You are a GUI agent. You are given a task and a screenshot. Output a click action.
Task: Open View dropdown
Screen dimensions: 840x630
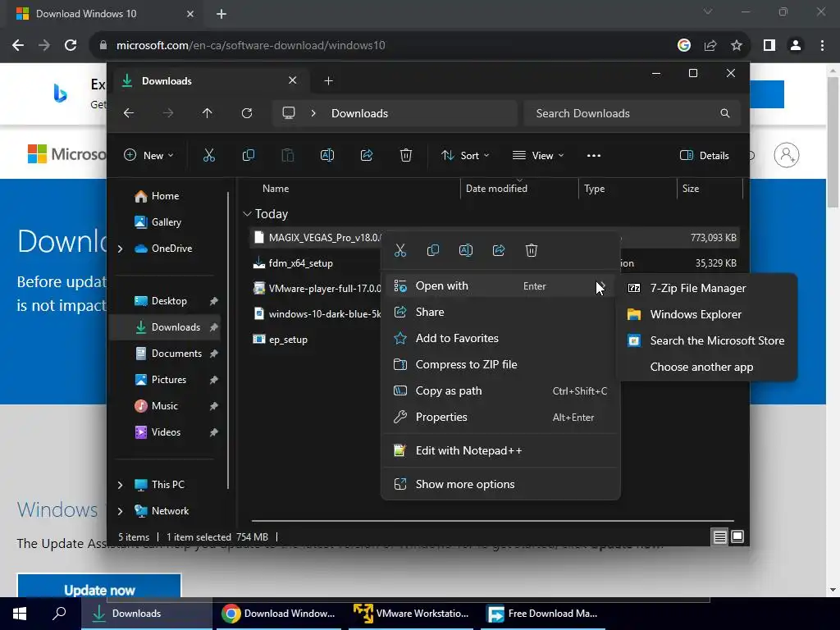(538, 155)
